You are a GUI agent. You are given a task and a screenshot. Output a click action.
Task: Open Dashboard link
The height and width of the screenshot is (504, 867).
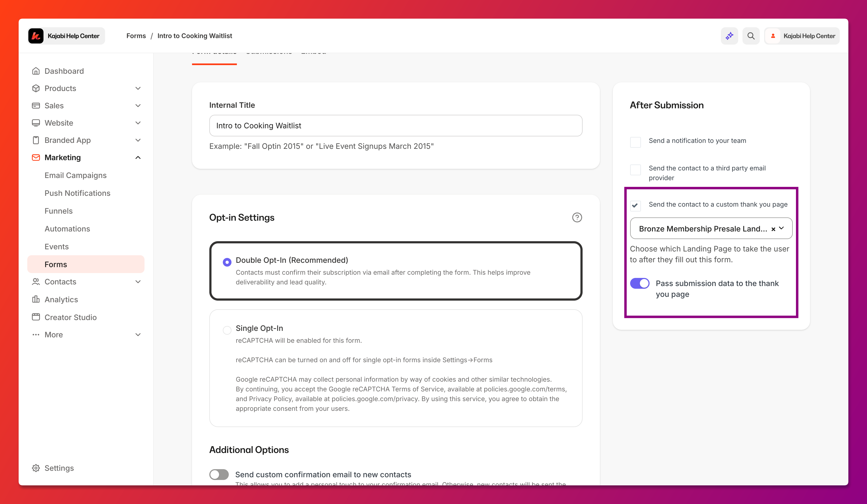point(64,71)
